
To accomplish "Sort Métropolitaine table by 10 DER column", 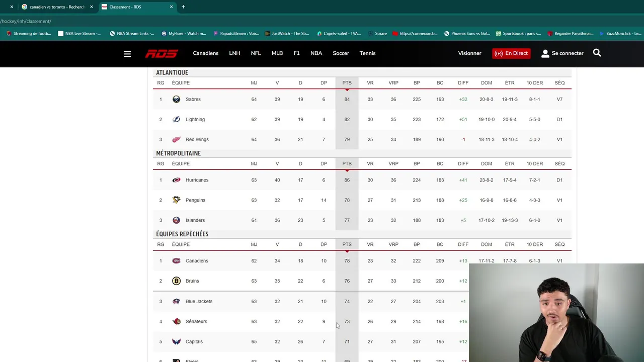I will pyautogui.click(x=534, y=163).
